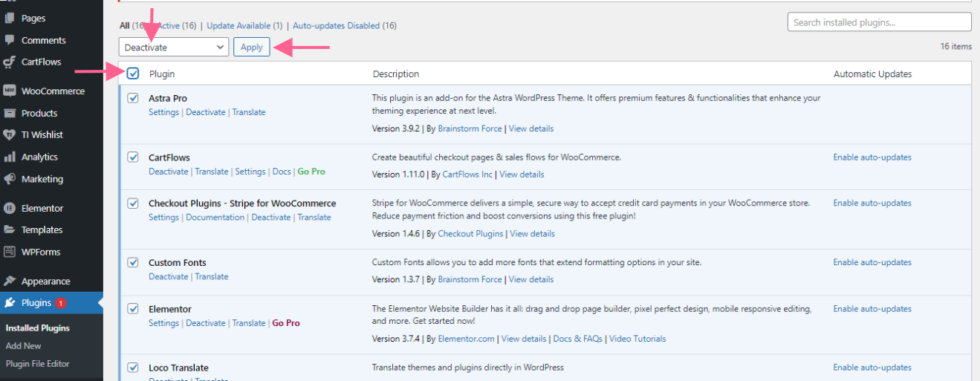Open Pages from the sidebar icon
Viewport: 980px width, 381px height.
click(9, 18)
